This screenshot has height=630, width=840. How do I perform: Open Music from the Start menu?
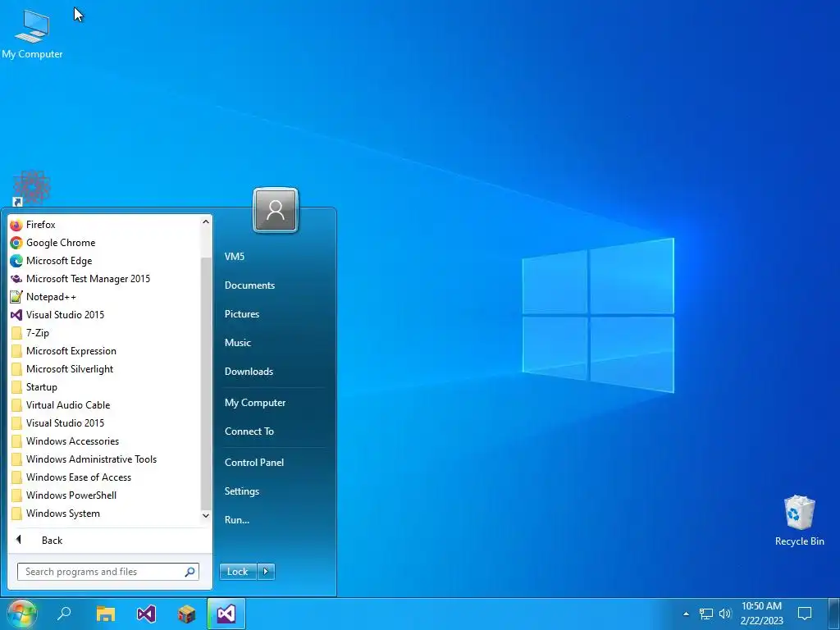(x=238, y=343)
